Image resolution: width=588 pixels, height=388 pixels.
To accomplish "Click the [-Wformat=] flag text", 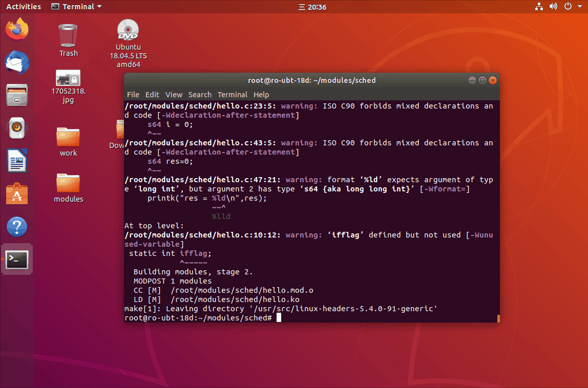I will [445, 189].
